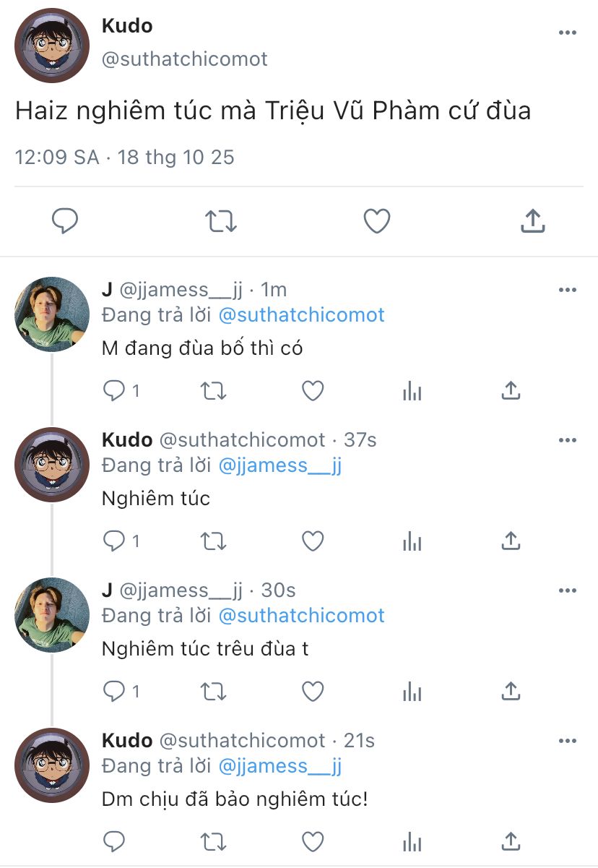Open Kudo's profile picture on main tweet

[x=52, y=46]
